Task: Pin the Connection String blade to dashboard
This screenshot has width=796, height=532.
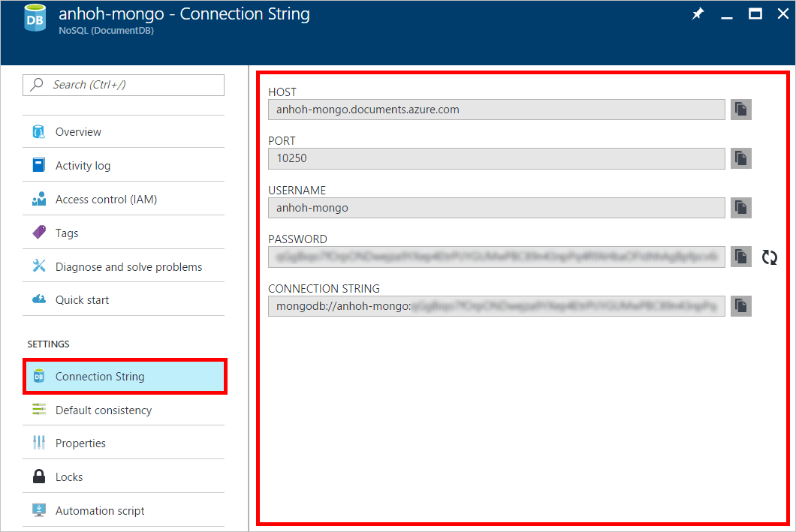Action: point(698,13)
